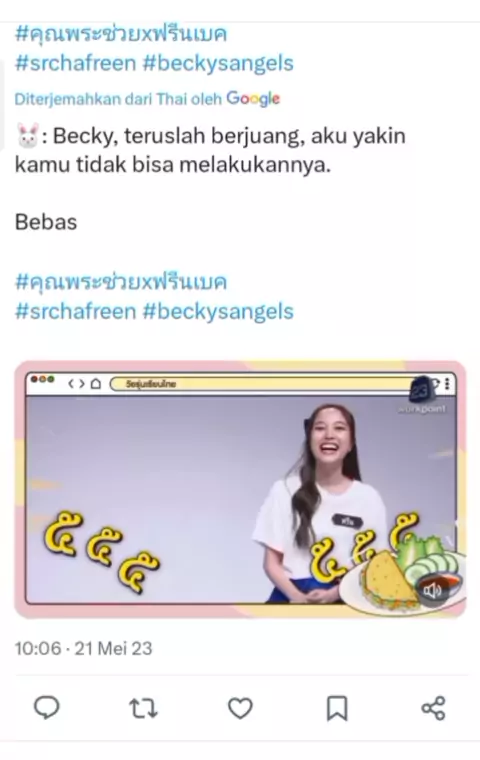Tap the retweet arrows icon
This screenshot has width=480, height=760.
point(143,708)
